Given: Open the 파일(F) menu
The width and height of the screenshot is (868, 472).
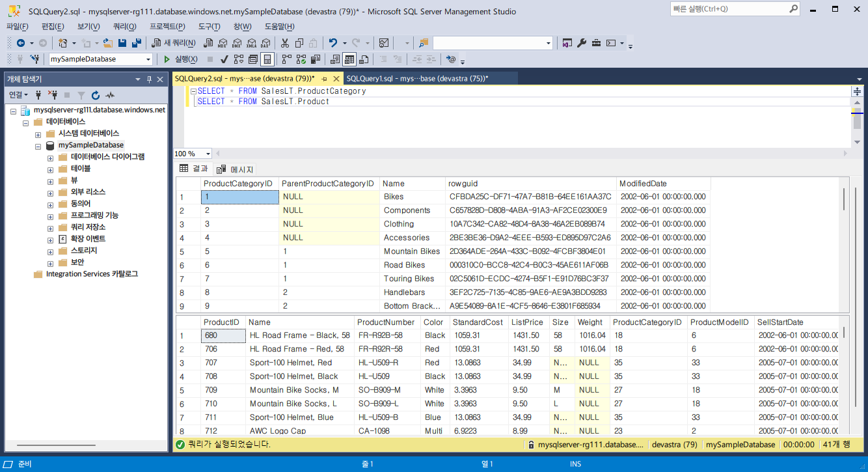Looking at the screenshot, I should pos(18,26).
